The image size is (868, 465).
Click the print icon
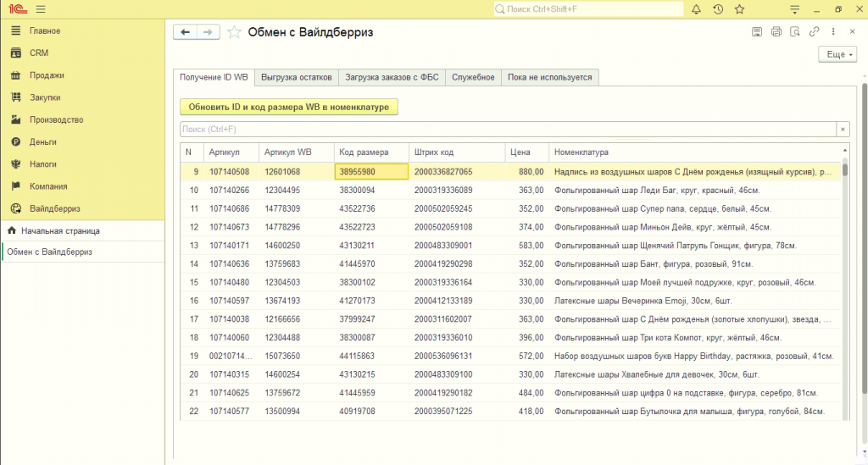coord(776,32)
